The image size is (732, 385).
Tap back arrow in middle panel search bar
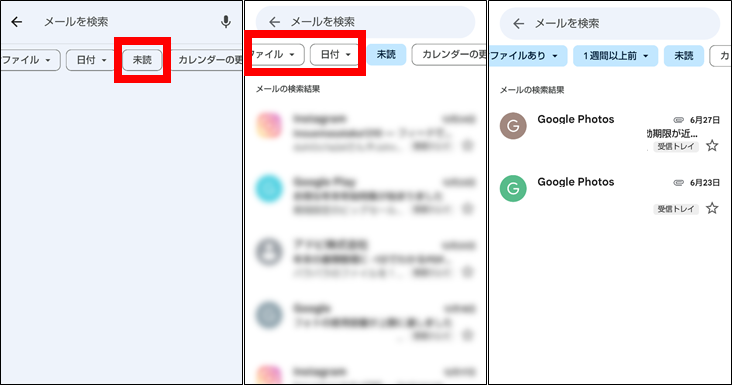coord(274,21)
